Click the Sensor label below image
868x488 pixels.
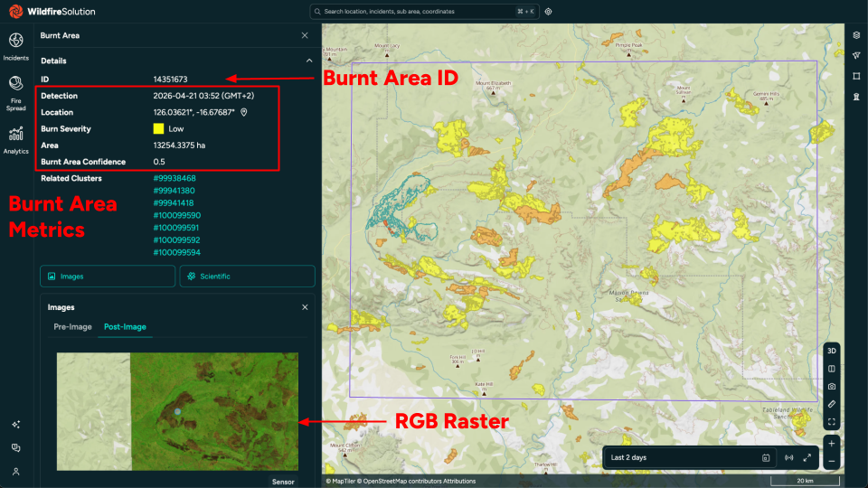[283, 482]
